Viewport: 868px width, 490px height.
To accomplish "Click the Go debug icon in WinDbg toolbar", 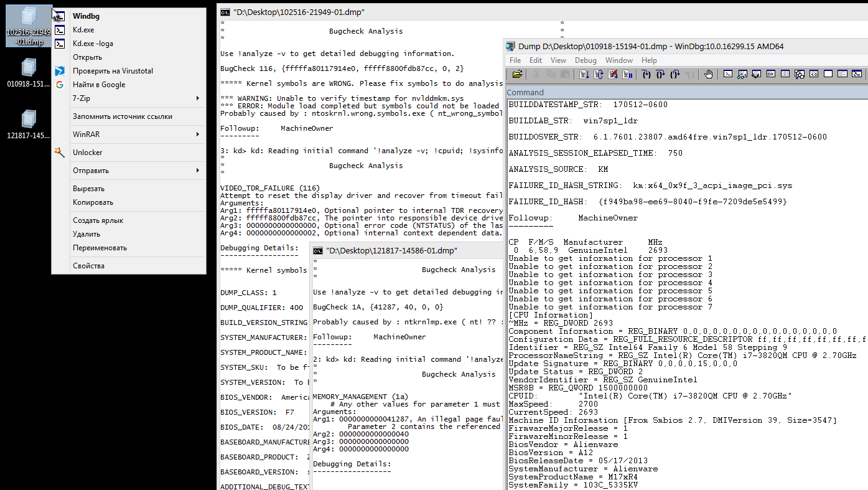I will [x=584, y=74].
